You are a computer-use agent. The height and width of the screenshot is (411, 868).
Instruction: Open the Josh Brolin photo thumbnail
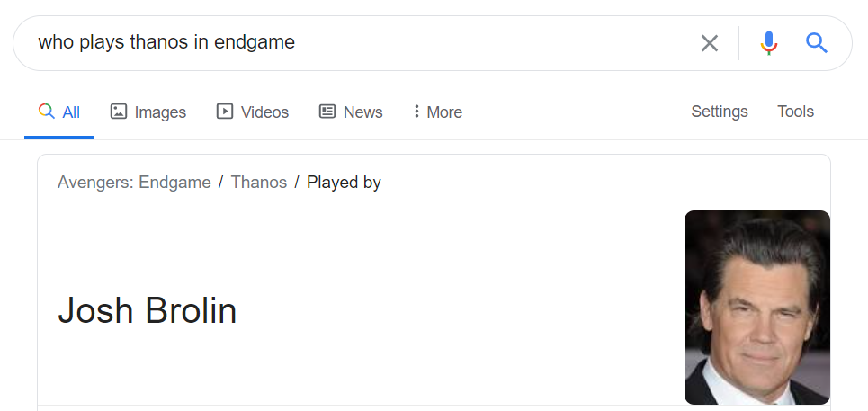point(756,308)
